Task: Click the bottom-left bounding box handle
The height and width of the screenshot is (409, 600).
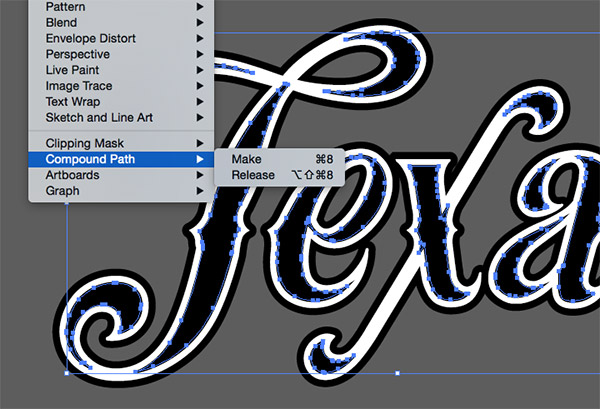Action: pyautogui.click(x=67, y=373)
